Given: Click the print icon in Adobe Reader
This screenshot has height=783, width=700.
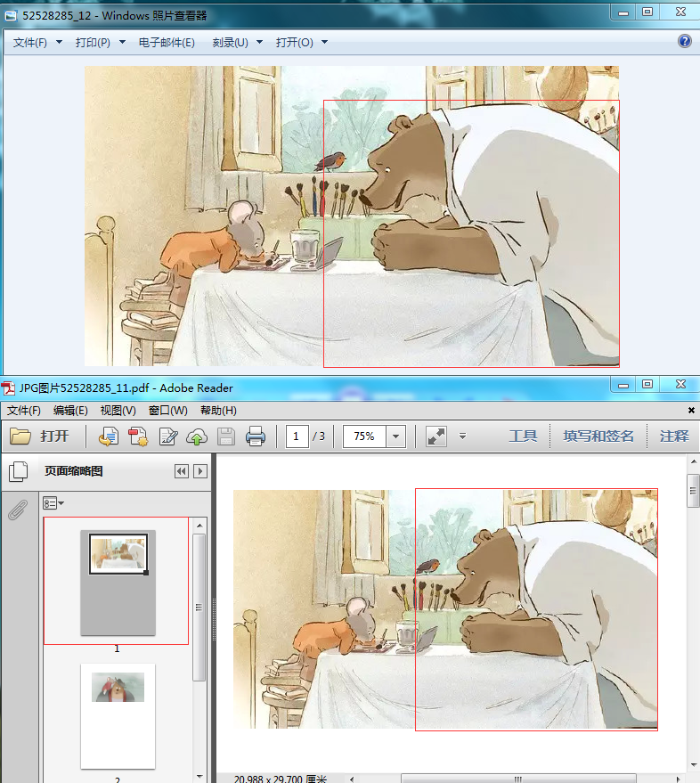Looking at the screenshot, I should 256,436.
